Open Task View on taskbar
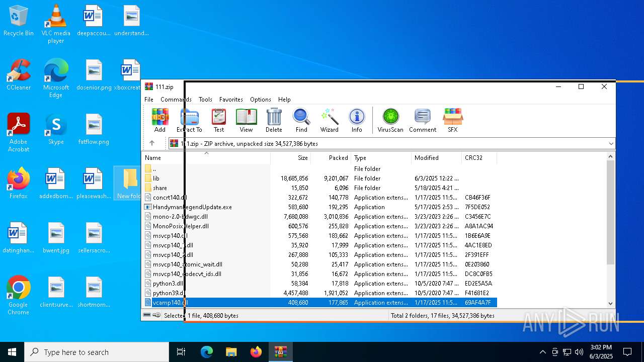The height and width of the screenshot is (362, 644). tap(181, 352)
